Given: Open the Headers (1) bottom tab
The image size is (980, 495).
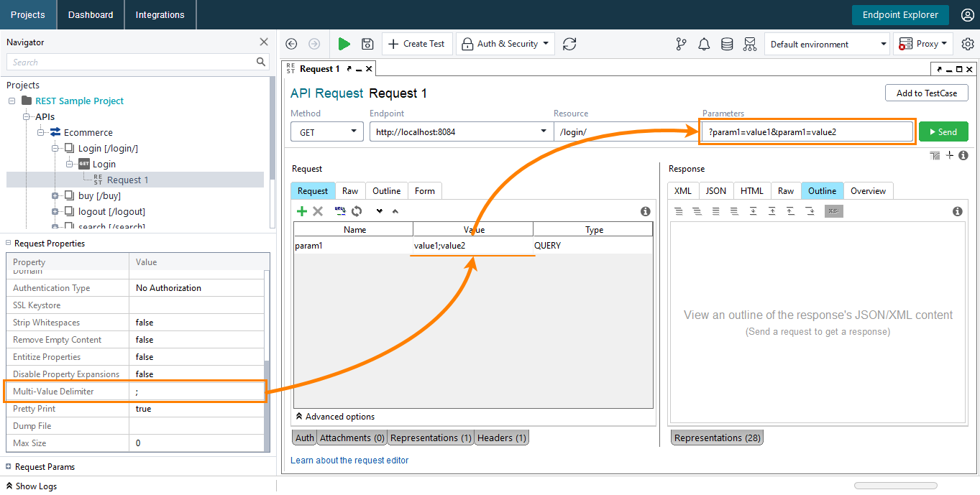Looking at the screenshot, I should (x=502, y=438).
